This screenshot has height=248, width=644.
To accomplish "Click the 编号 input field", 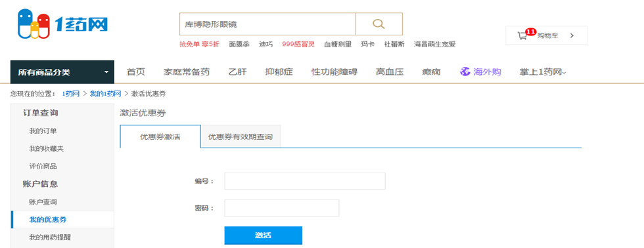I will (x=305, y=181).
